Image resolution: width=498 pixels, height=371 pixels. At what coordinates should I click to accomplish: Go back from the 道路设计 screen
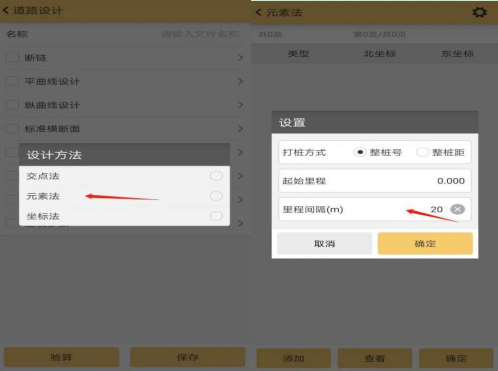6,10
